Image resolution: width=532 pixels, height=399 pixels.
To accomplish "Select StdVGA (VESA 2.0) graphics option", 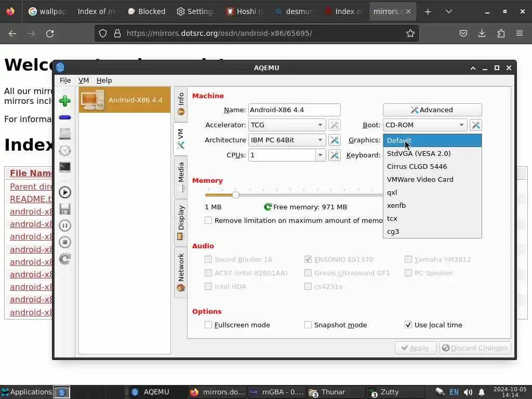I will 432,153.
